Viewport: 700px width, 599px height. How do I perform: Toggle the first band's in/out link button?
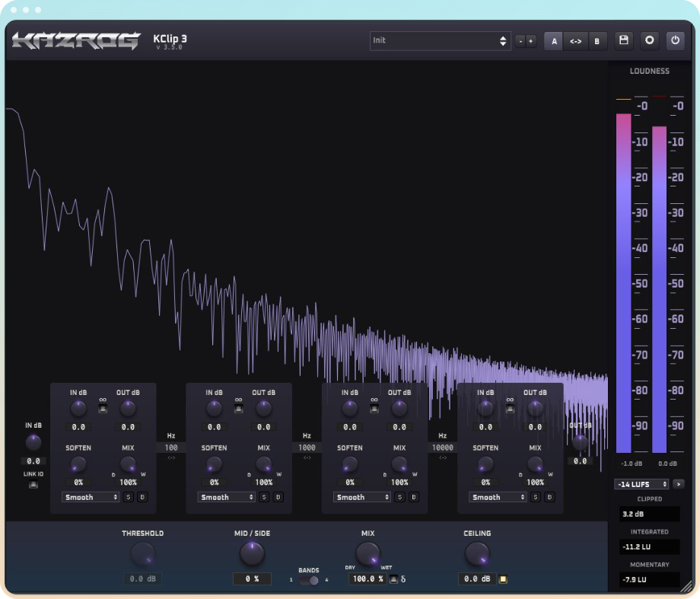click(x=103, y=409)
